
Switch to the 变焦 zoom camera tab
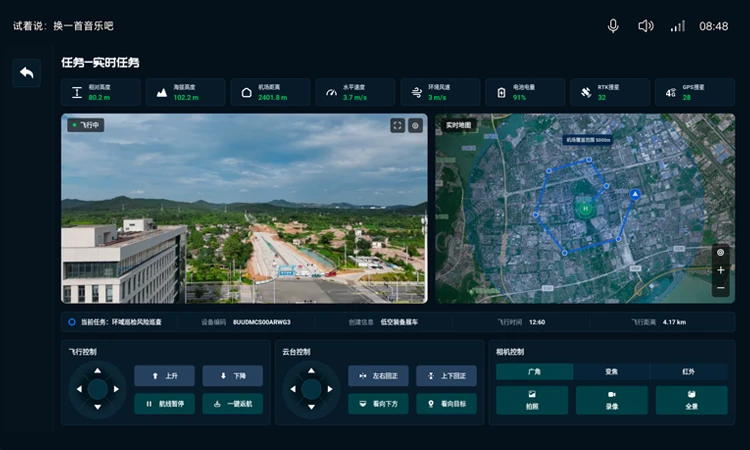(611, 372)
